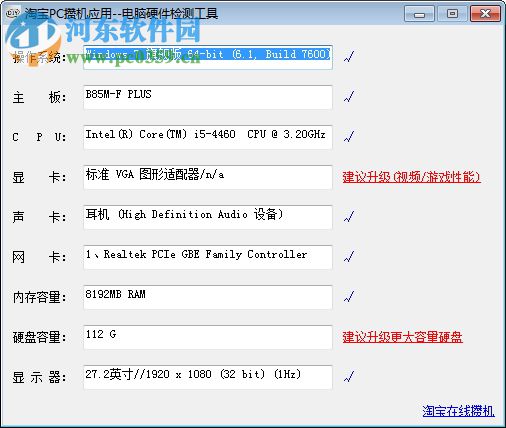Click the 硬盘容量 disk capacity label
Screen dimensions: 506x428
(39, 337)
